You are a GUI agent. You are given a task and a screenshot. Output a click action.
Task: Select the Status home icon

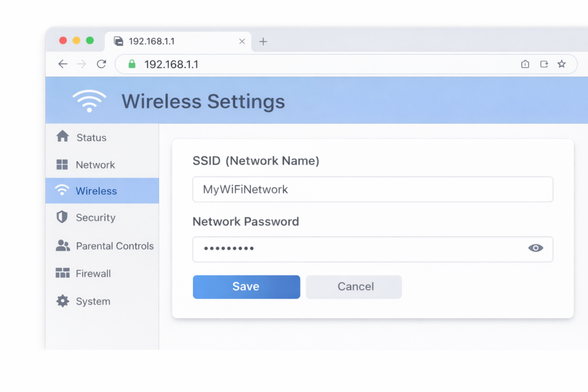(63, 137)
